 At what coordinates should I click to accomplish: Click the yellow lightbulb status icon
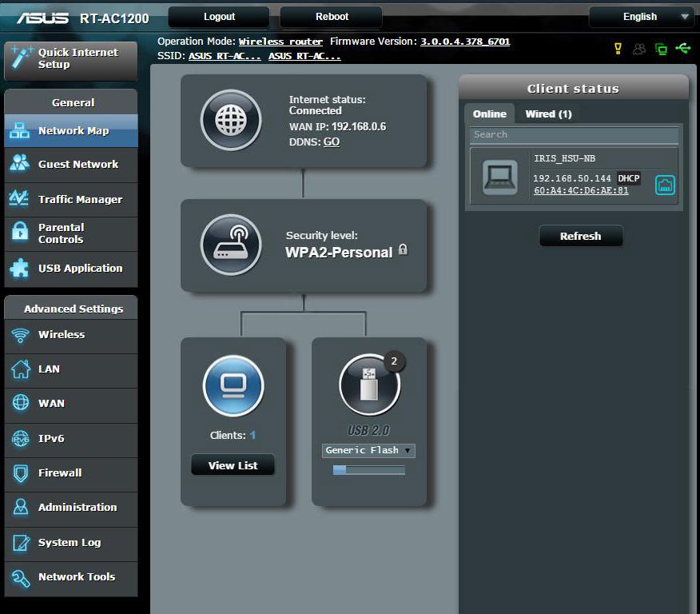(x=618, y=48)
